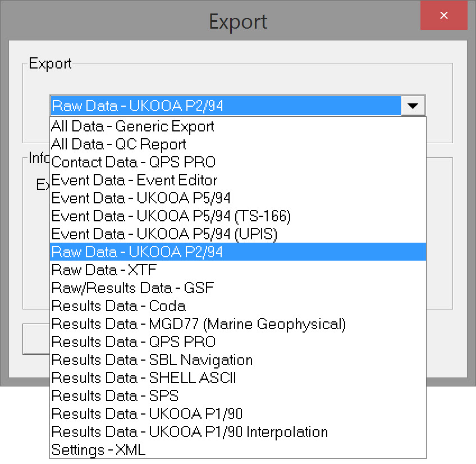Select Raw/Results Data - GSF
Screen dimensions: 476x464
[x=133, y=288]
